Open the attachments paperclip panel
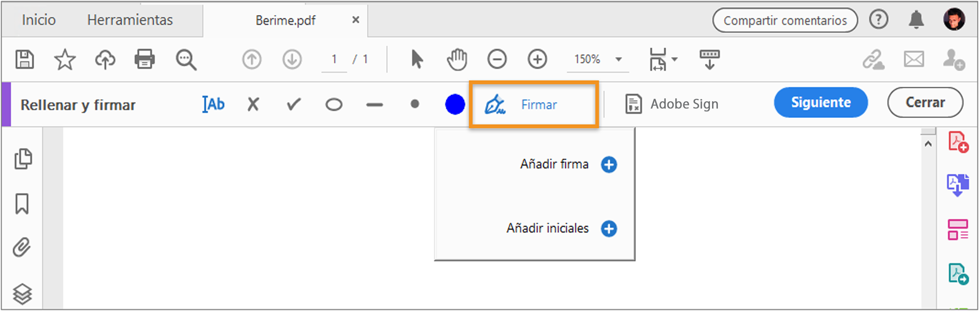Viewport: 980px width, 311px height. click(x=23, y=247)
